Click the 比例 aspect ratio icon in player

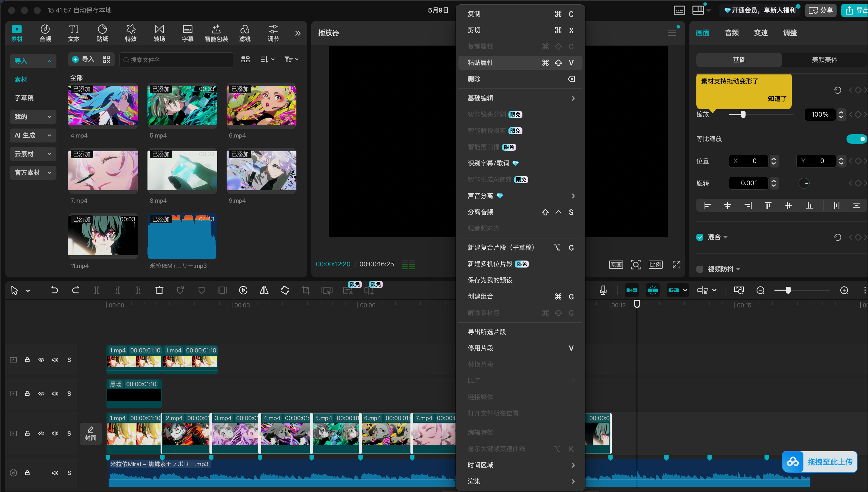[655, 265]
